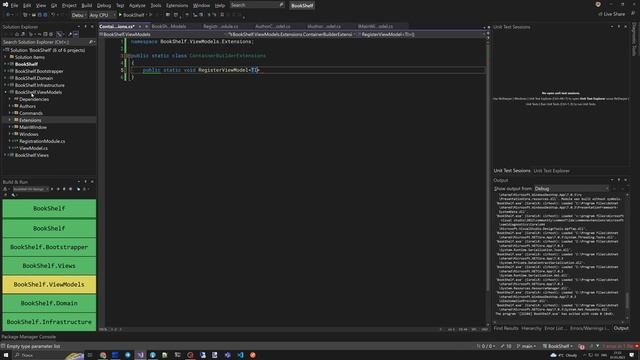This screenshot has width=640, height=360.
Task: Select the Output tab
Action: (621, 328)
